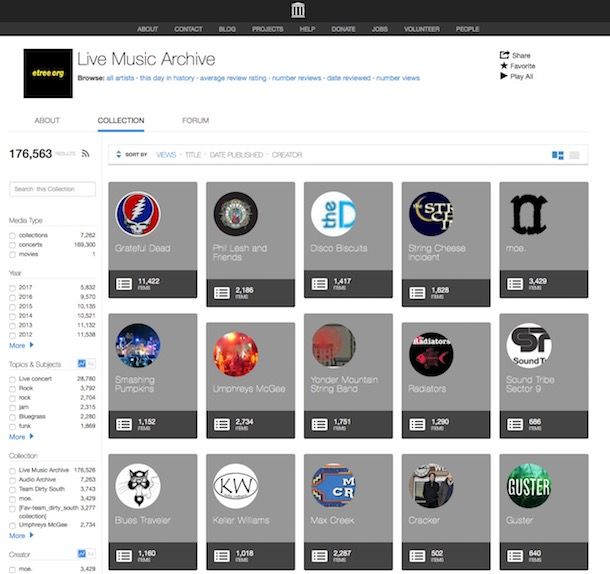Click the Umphreys McGee red image
Image resolution: width=610 pixels, height=574 pixels.
click(236, 354)
